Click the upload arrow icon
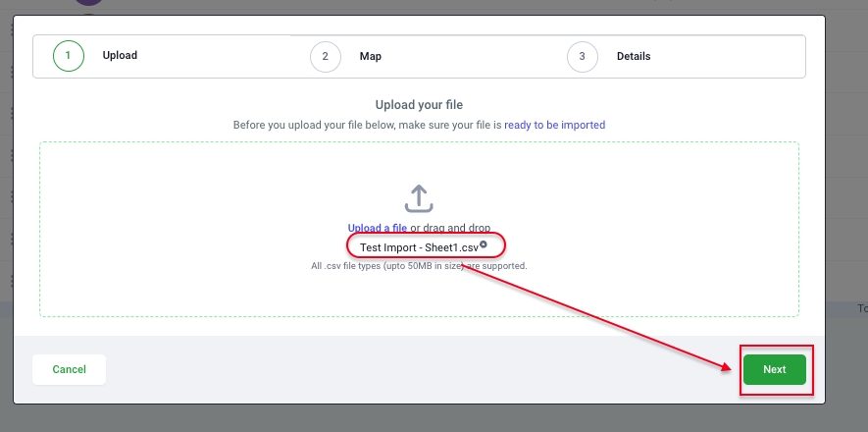Screen dimensions: 868x432 point(419,198)
